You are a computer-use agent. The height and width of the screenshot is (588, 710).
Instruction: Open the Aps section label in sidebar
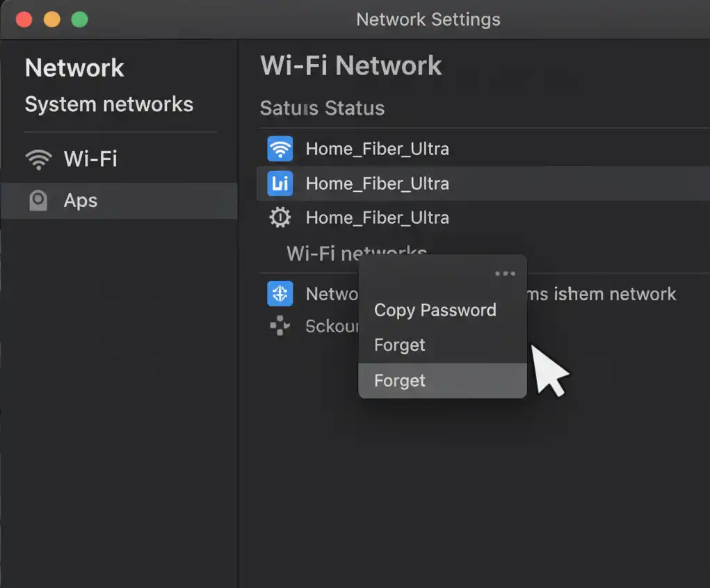[x=81, y=201]
